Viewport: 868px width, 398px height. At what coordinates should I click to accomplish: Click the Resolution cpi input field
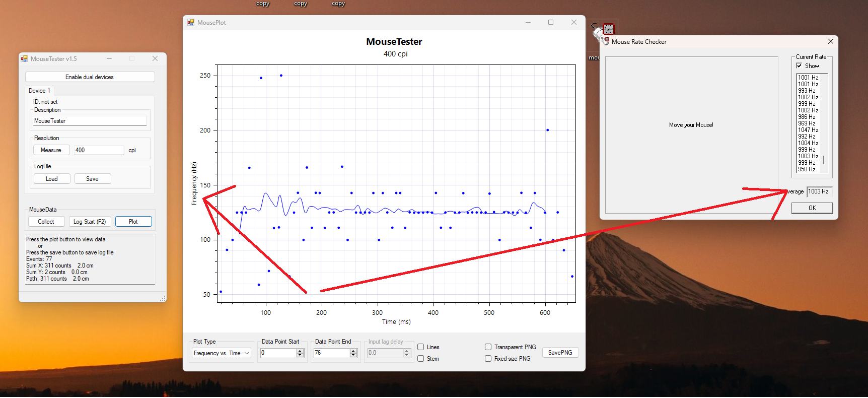99,150
